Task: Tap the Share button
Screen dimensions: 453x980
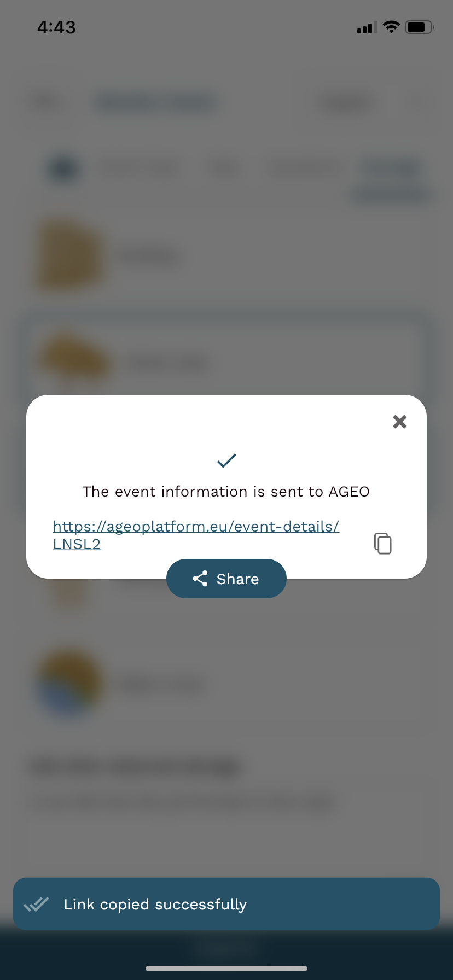Action: (x=226, y=579)
